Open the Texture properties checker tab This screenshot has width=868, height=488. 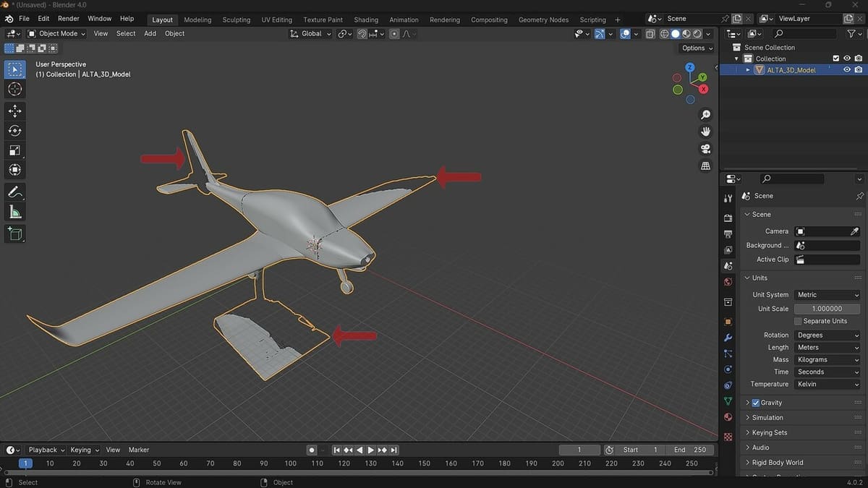pos(728,437)
